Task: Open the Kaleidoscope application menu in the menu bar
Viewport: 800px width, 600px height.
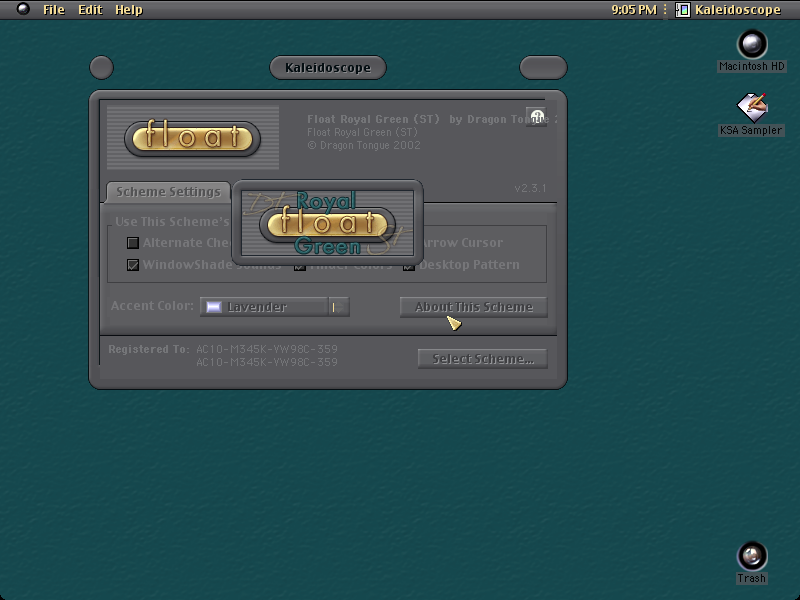Action: coord(729,10)
